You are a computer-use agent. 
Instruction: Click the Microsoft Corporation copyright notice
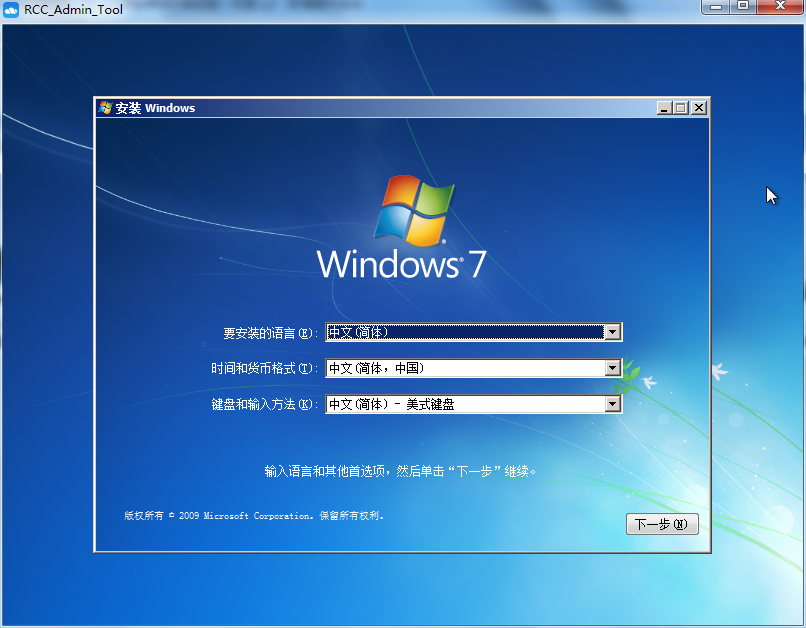pos(254,516)
